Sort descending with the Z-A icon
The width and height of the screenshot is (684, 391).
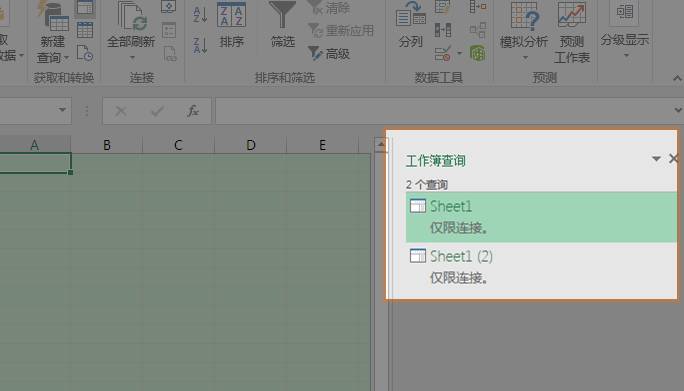click(200, 45)
